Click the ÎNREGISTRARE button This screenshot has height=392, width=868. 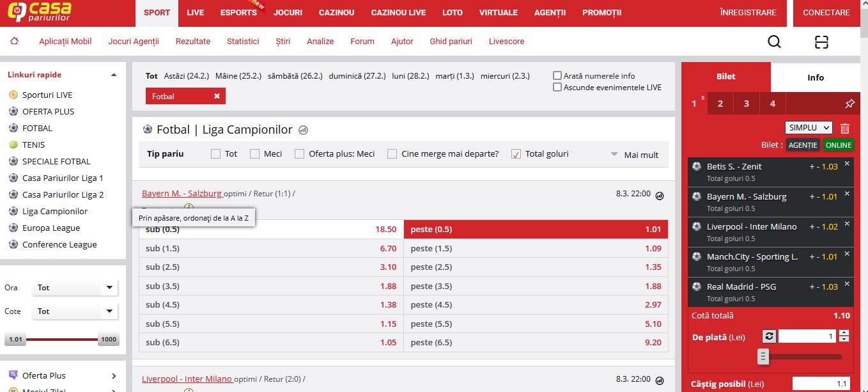748,13
